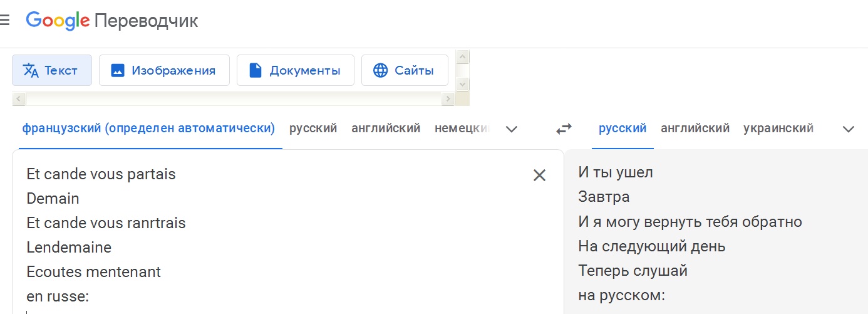
Task: Click translated line 'Теперь слушай'
Action: click(x=633, y=271)
